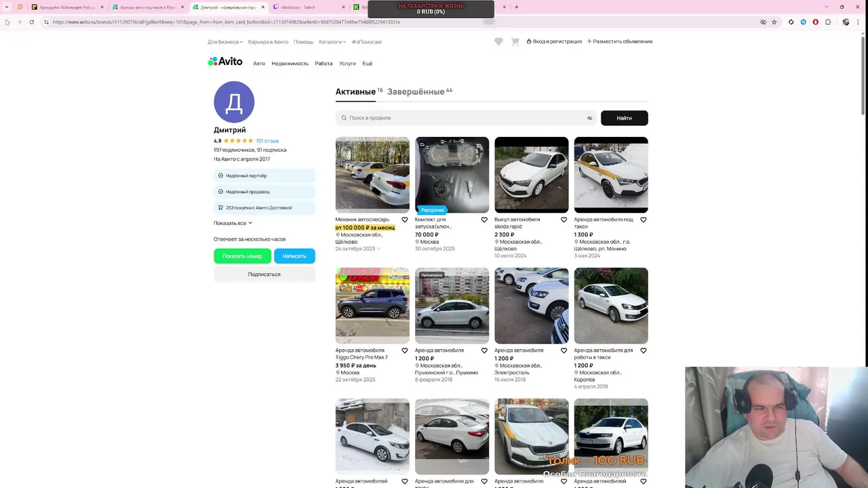This screenshot has height=488, width=868.
Task: Open the Выкуп автомобиля skoda rapid photo
Action: 532,175
